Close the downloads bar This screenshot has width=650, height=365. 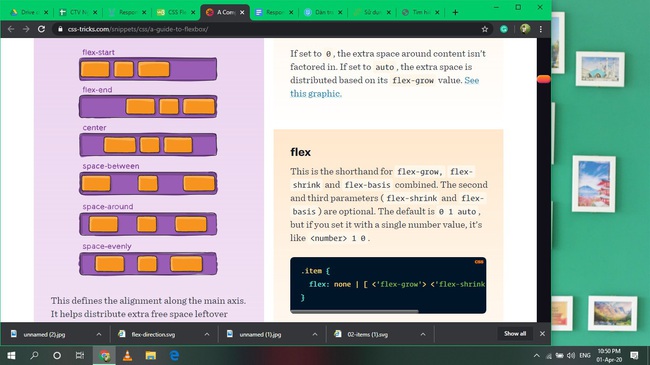pyautogui.click(x=542, y=333)
